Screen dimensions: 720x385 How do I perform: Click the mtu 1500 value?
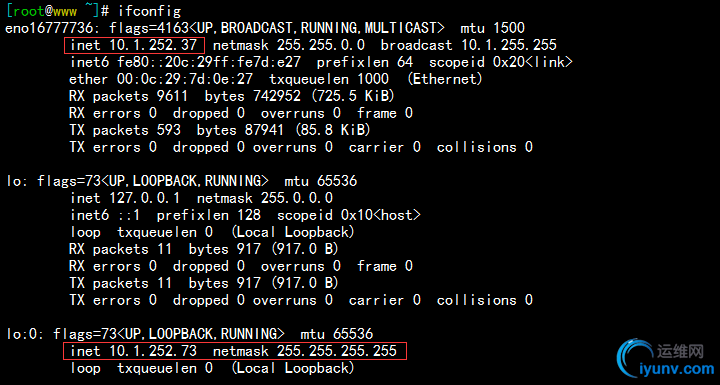pyautogui.click(x=492, y=28)
